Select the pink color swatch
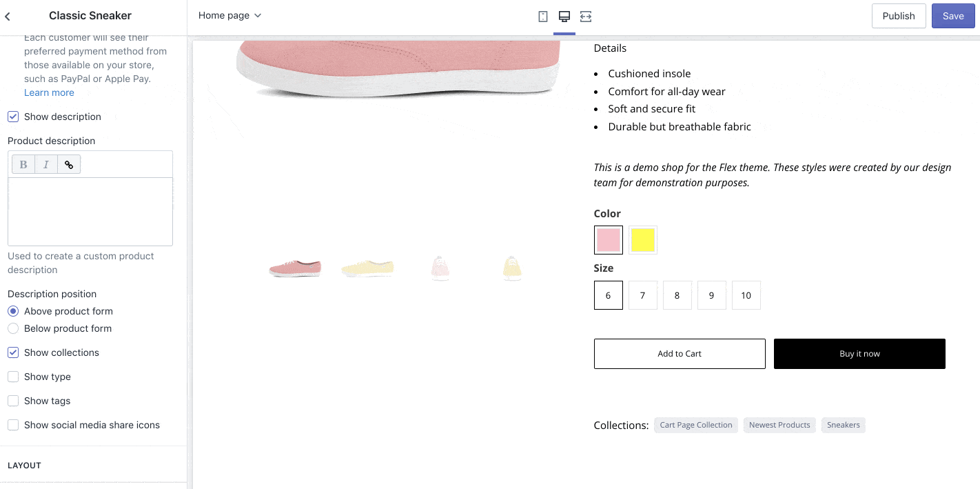 (x=609, y=240)
